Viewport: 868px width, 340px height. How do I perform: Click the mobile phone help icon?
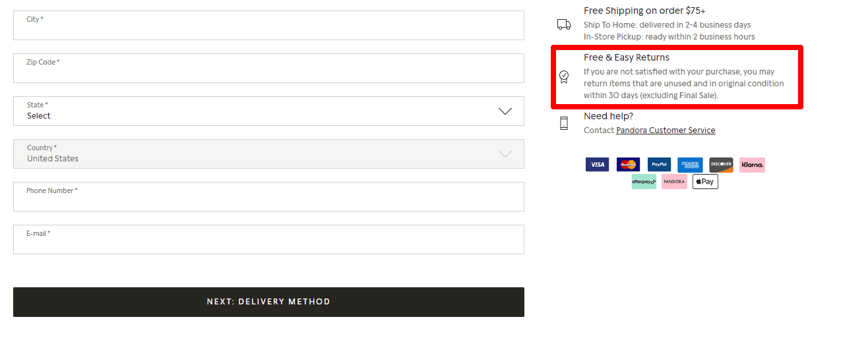[564, 123]
